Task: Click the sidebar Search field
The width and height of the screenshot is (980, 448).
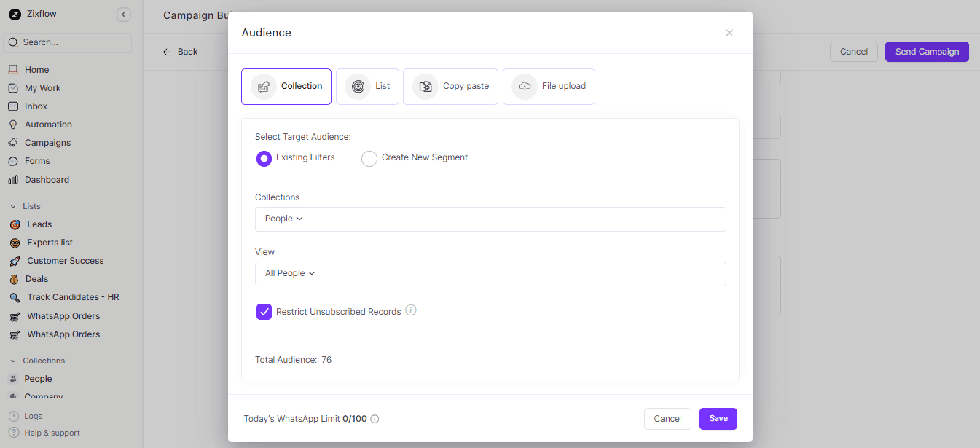Action: [68, 42]
